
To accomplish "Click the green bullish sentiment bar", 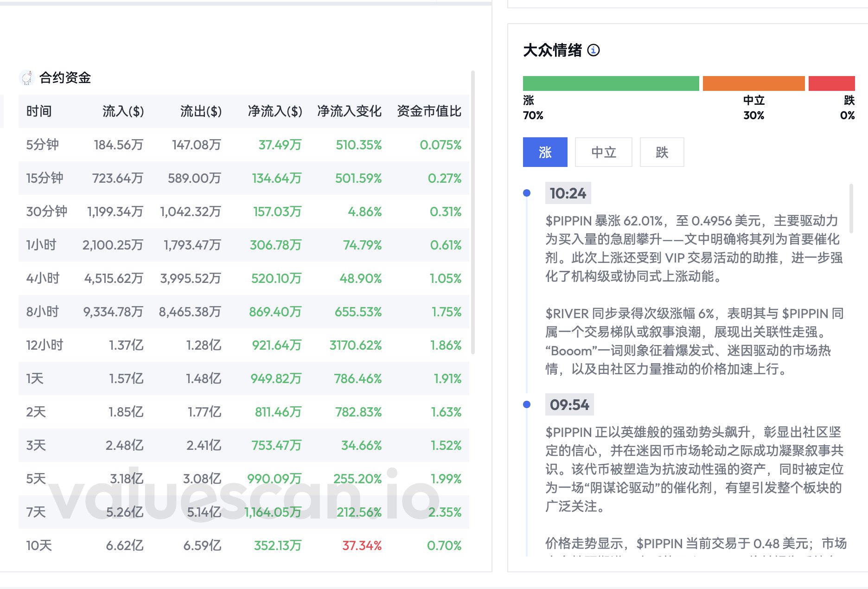I will (x=611, y=83).
